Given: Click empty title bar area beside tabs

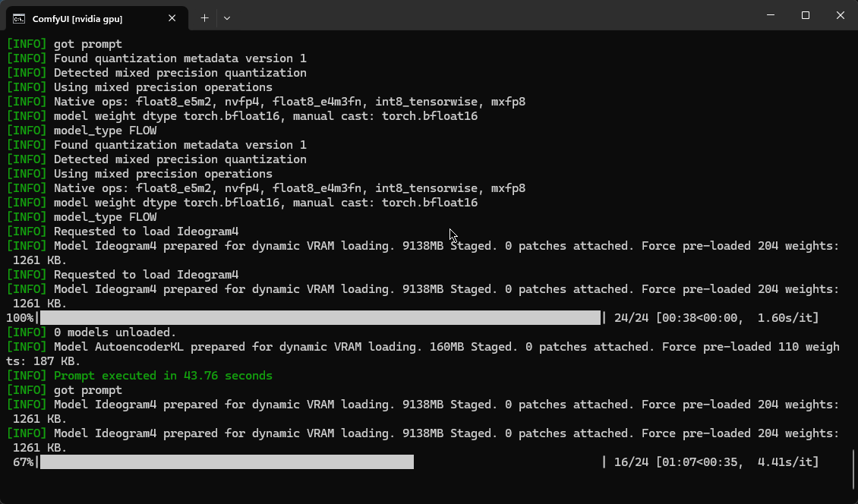Looking at the screenshot, I should pos(493,15).
